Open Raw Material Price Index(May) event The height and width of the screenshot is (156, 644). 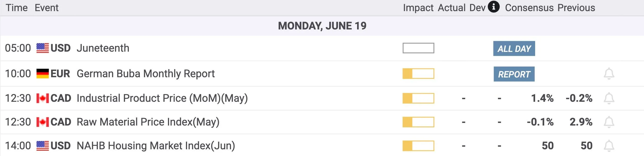[322, 122]
